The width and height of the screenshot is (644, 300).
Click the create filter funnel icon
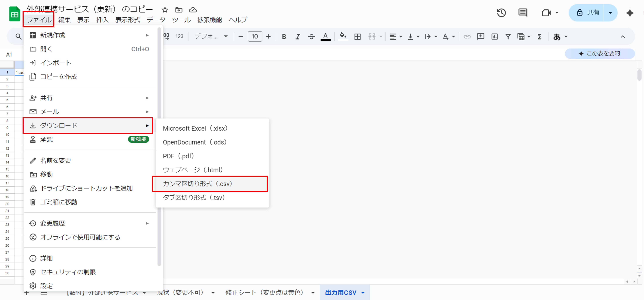tap(508, 37)
